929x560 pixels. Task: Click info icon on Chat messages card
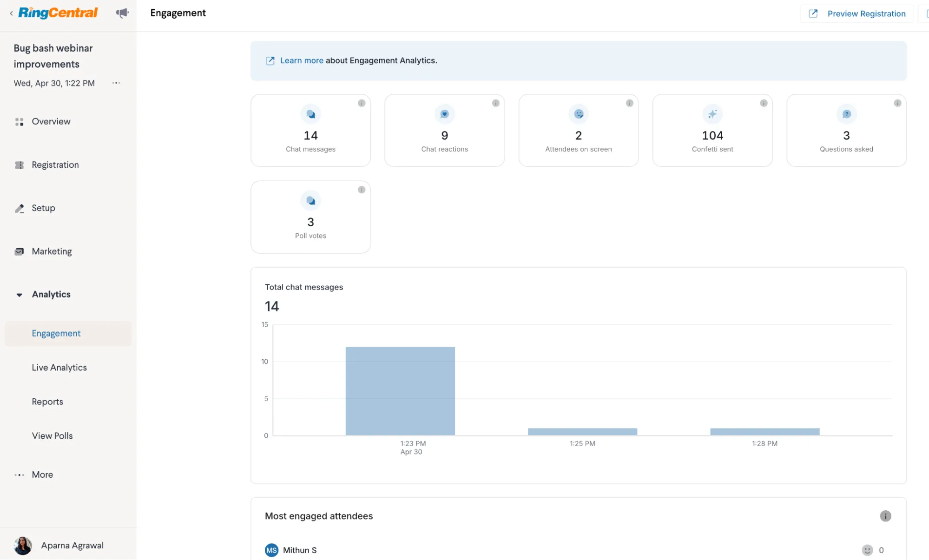point(362,103)
